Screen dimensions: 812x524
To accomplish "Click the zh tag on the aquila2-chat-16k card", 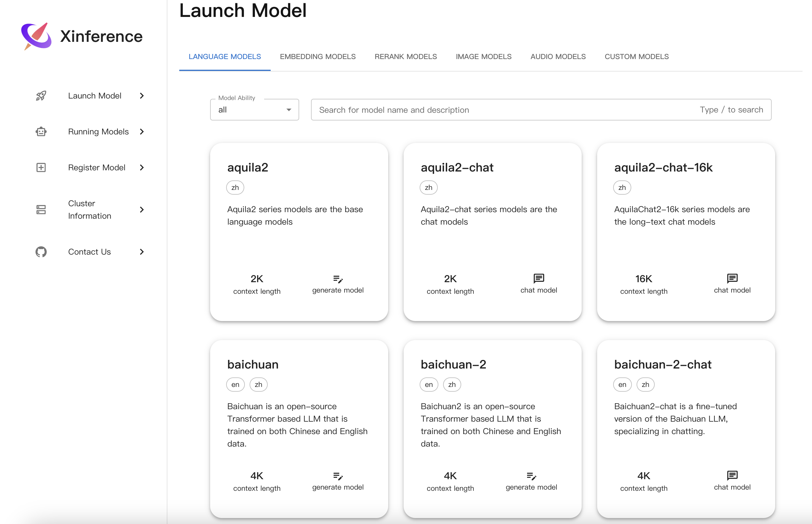I will [622, 188].
